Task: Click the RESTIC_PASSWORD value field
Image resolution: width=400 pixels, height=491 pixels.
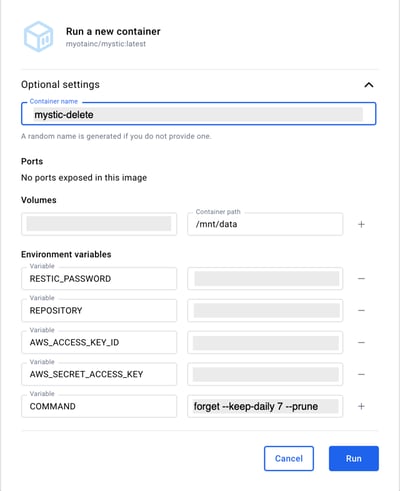Action: tap(265, 278)
